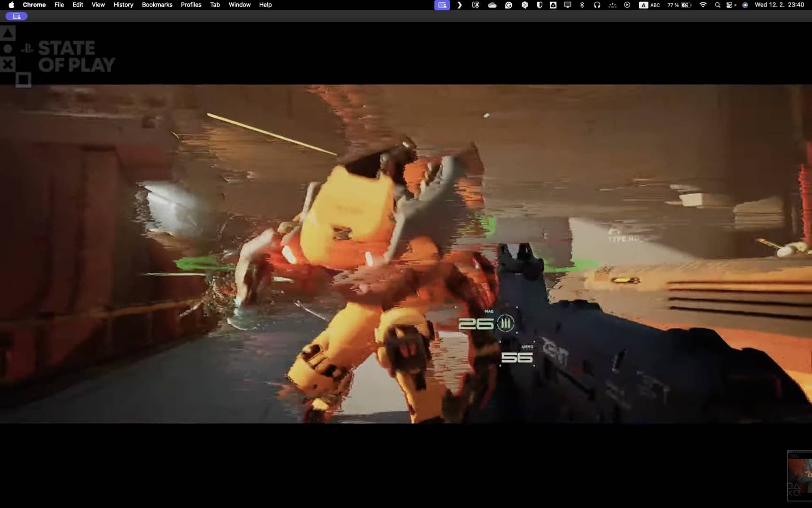Viewport: 812px width, 508px height.
Task: Open the Profiles menu
Action: pyautogui.click(x=191, y=5)
